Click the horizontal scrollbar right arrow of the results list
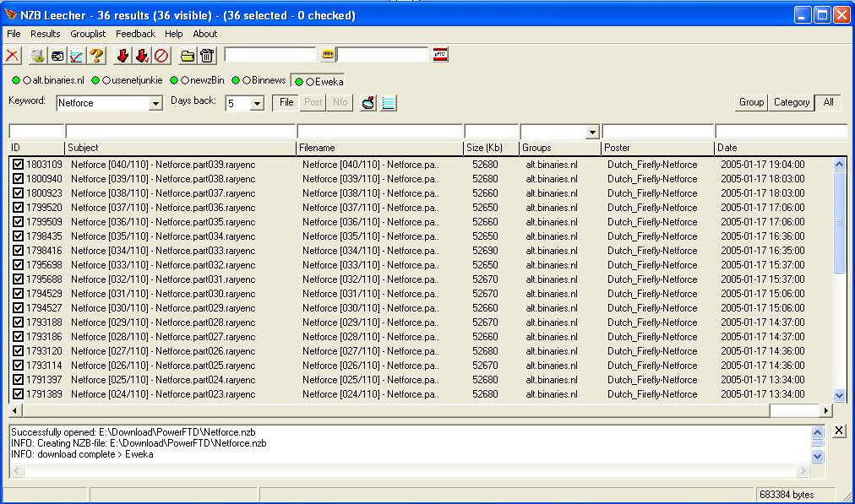 click(x=826, y=410)
